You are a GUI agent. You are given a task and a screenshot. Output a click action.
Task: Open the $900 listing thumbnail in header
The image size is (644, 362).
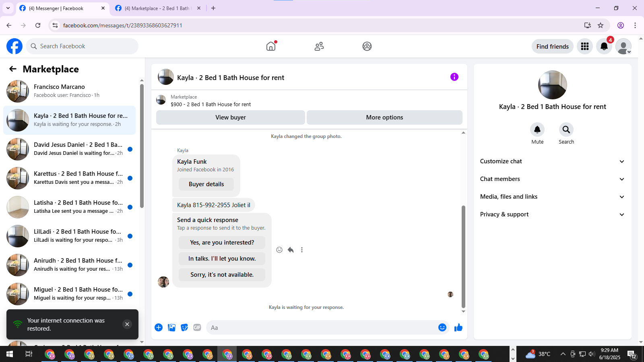(161, 100)
